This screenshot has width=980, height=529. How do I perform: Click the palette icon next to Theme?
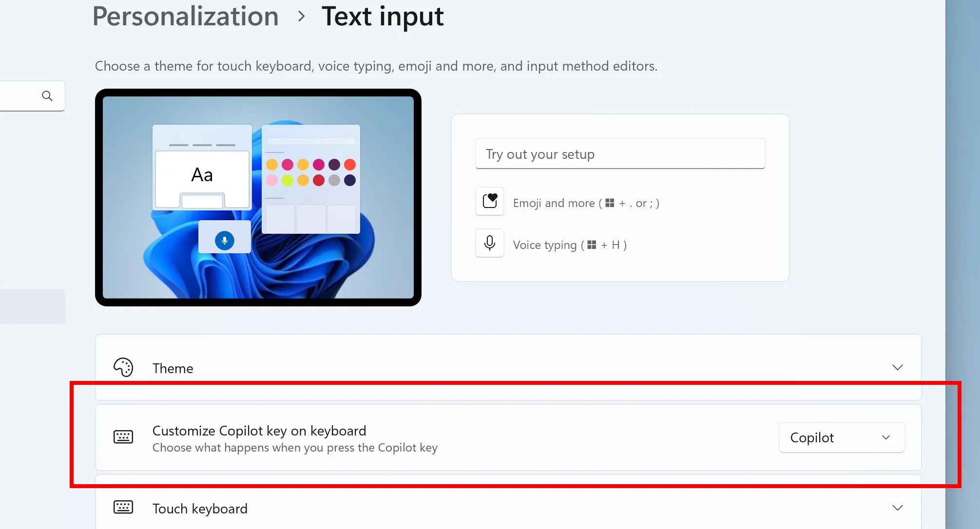[x=123, y=367]
